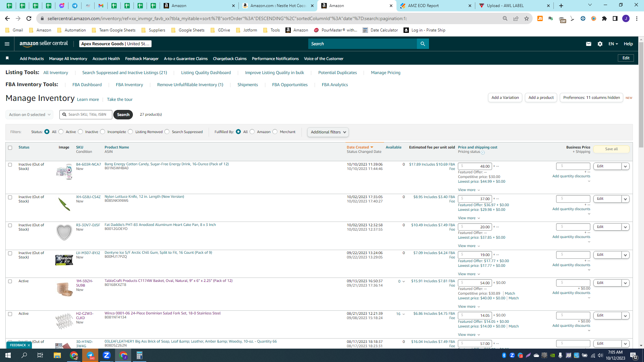Click the Add a Variation button
The height and width of the screenshot is (362, 644).
505,98
